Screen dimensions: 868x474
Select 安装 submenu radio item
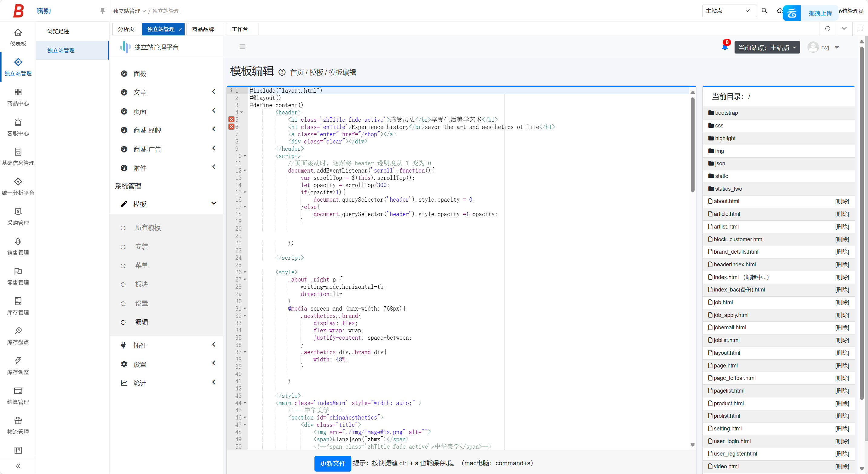(142, 247)
